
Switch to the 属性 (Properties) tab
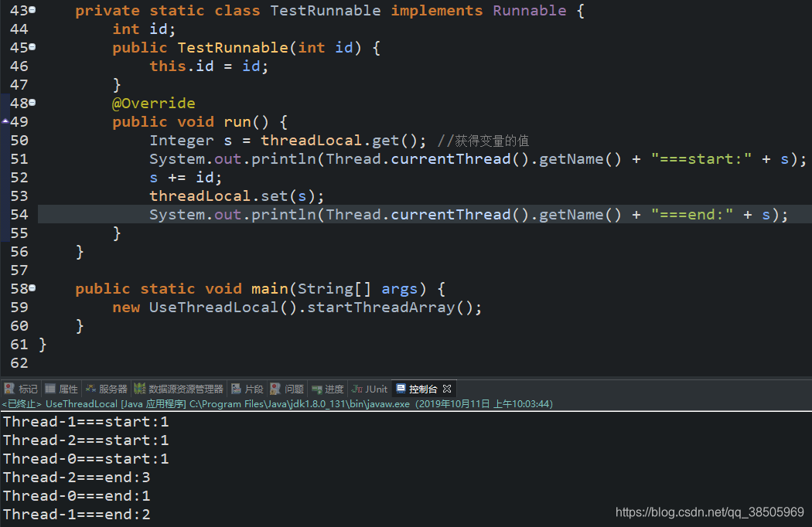point(62,389)
